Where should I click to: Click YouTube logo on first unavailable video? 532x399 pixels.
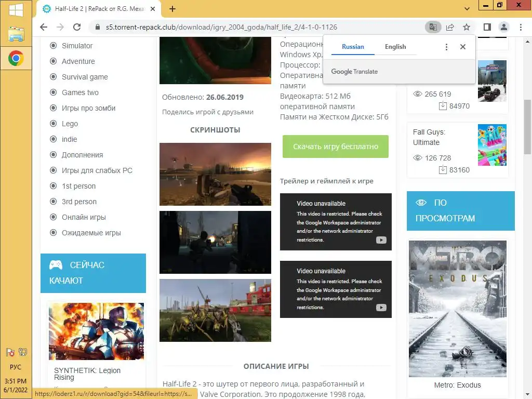pos(381,240)
